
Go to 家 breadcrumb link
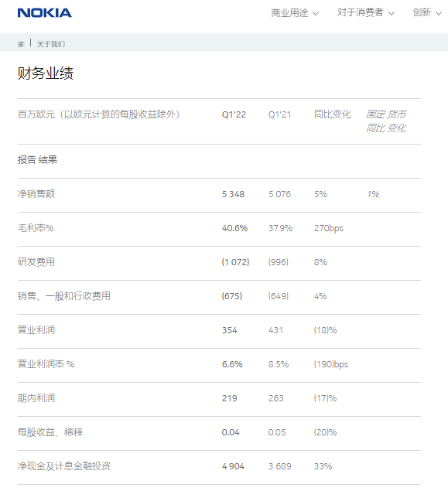21,44
